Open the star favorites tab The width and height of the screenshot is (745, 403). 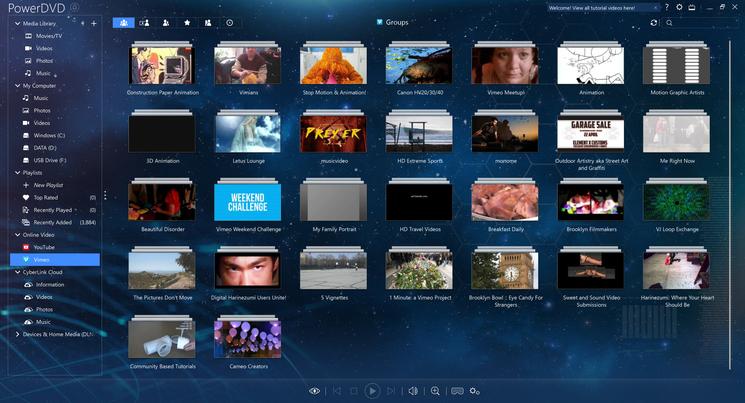(x=187, y=22)
